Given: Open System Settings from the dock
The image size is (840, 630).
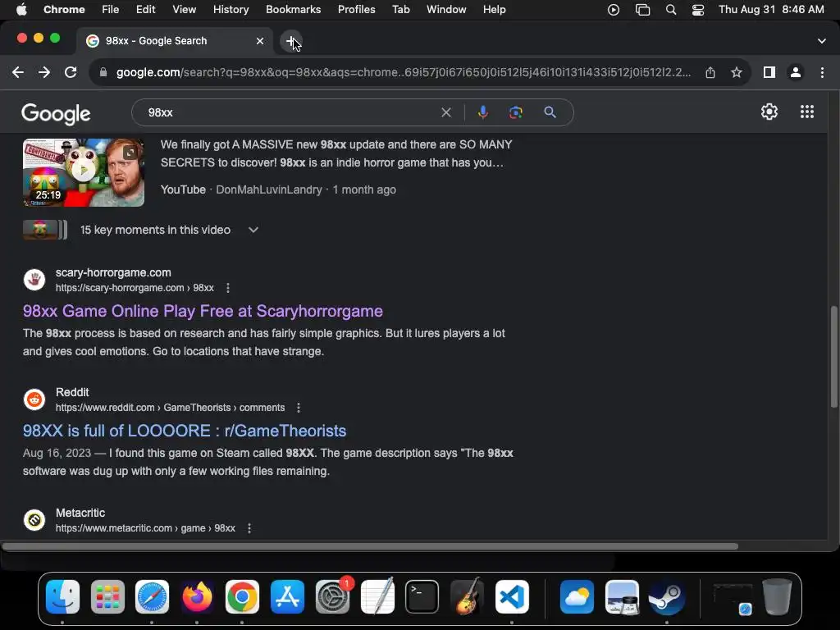Looking at the screenshot, I should point(332,597).
